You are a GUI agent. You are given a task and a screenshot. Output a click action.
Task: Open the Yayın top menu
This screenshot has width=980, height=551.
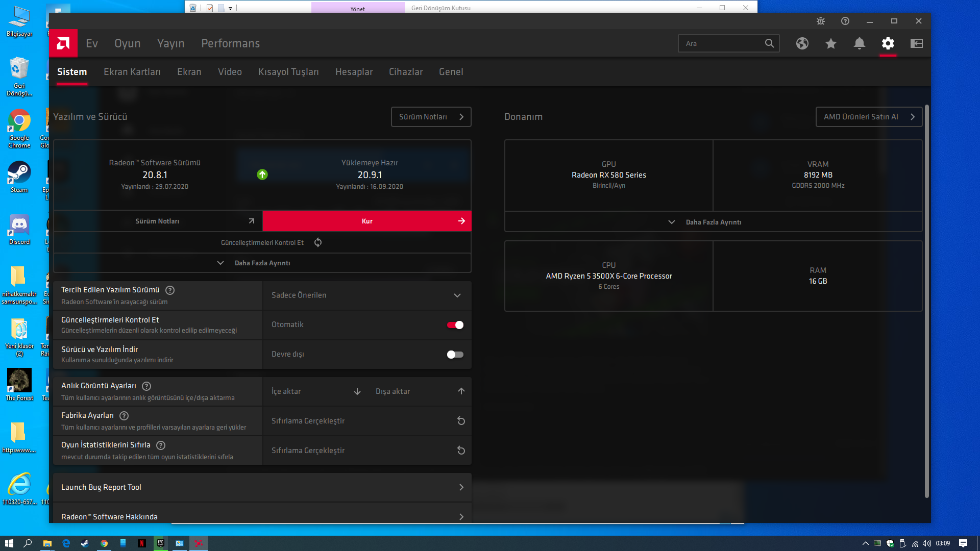(x=171, y=43)
